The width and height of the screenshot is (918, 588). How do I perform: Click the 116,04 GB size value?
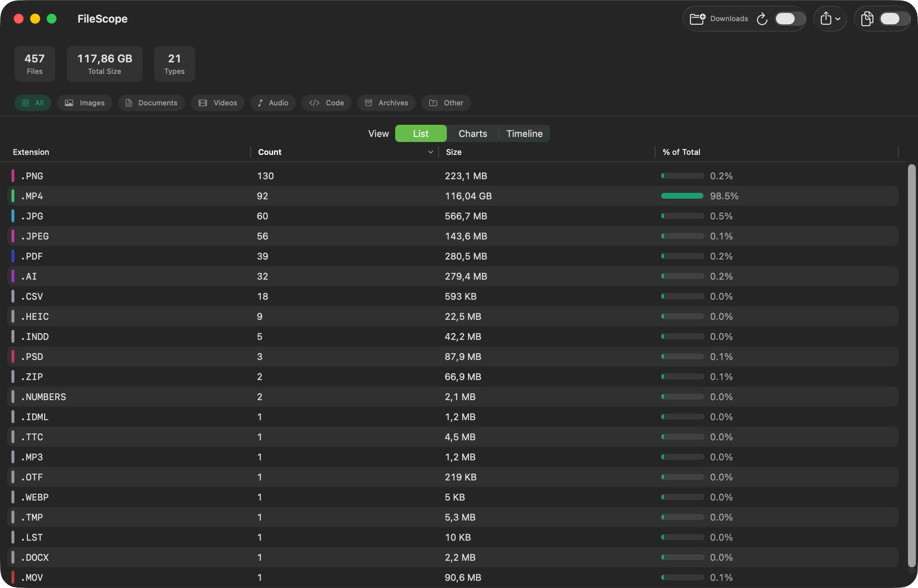click(468, 196)
